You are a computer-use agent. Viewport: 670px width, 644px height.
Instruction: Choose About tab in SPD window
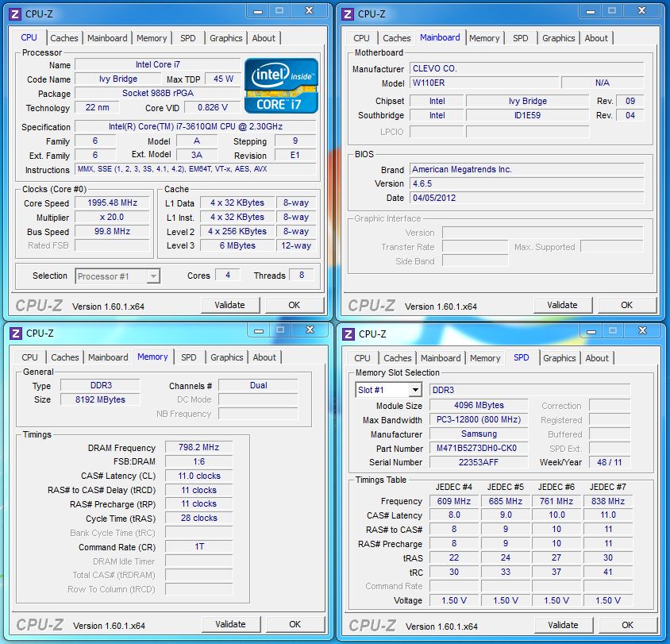coord(597,358)
